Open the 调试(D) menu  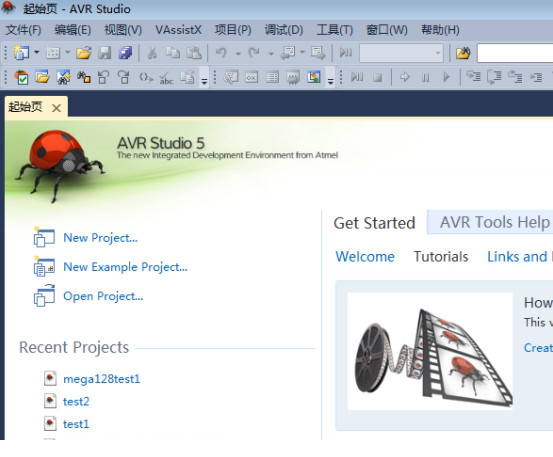coord(284,30)
